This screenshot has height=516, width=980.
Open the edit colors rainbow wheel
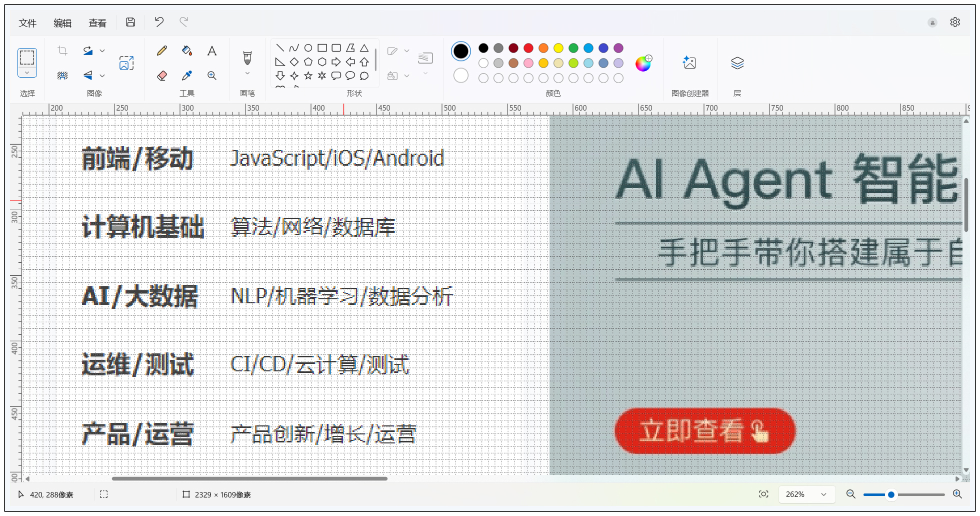(643, 63)
